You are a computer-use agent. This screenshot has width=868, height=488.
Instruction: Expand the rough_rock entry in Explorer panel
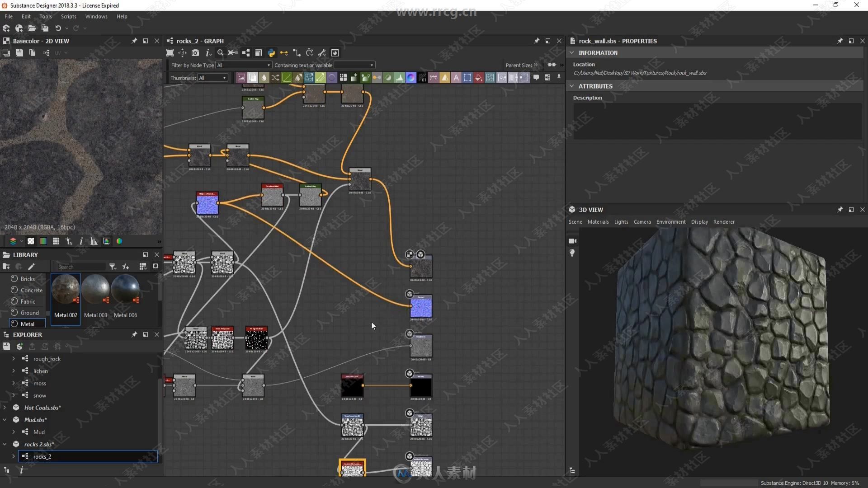pos(14,358)
